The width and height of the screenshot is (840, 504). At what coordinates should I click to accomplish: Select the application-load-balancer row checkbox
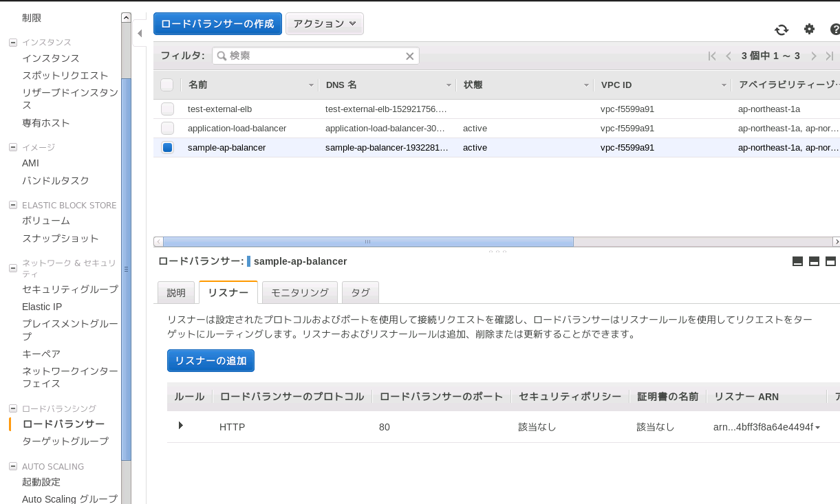click(x=167, y=129)
